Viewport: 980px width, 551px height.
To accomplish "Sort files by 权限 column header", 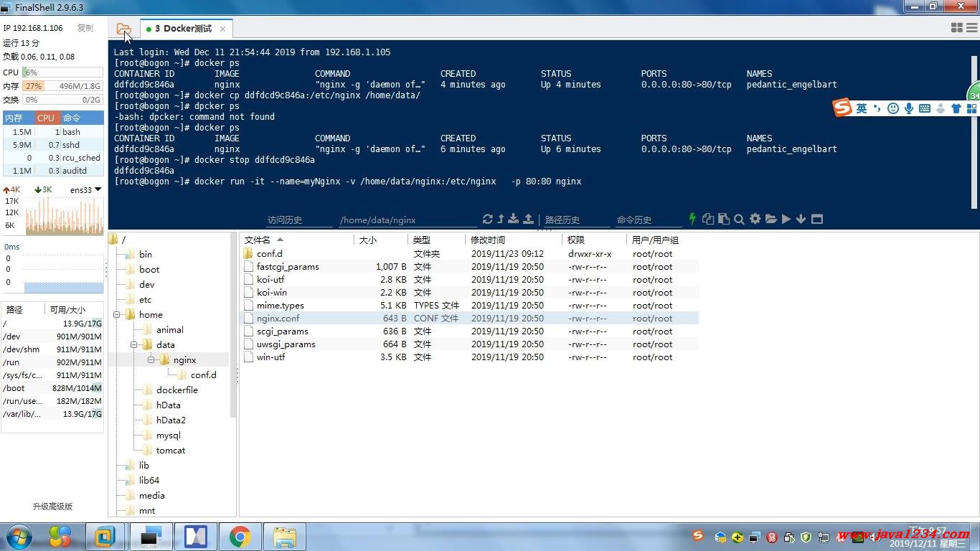I will [x=593, y=240].
